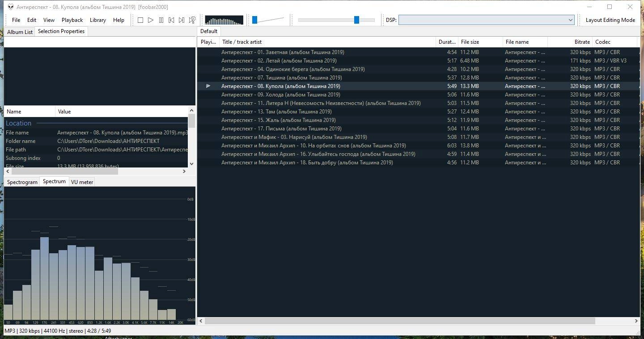The image size is (644, 339).
Task: Sort playlist by Bitrate column header
Action: click(x=570, y=42)
